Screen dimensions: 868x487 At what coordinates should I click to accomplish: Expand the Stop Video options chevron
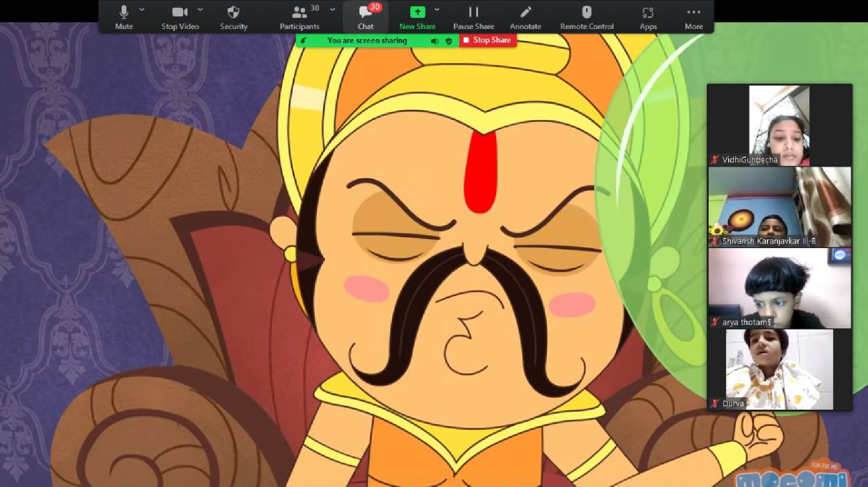[x=200, y=10]
